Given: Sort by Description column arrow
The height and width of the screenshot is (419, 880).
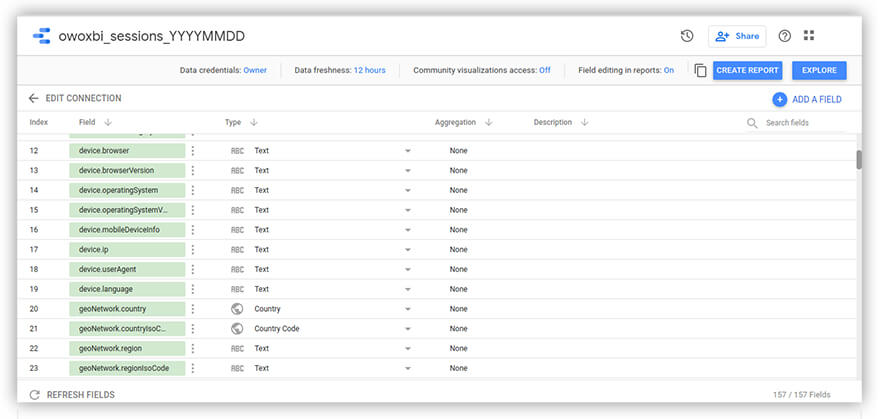Looking at the screenshot, I should (x=584, y=122).
